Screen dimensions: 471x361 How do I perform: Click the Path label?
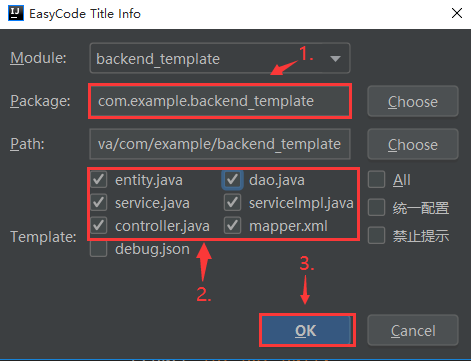[27, 144]
